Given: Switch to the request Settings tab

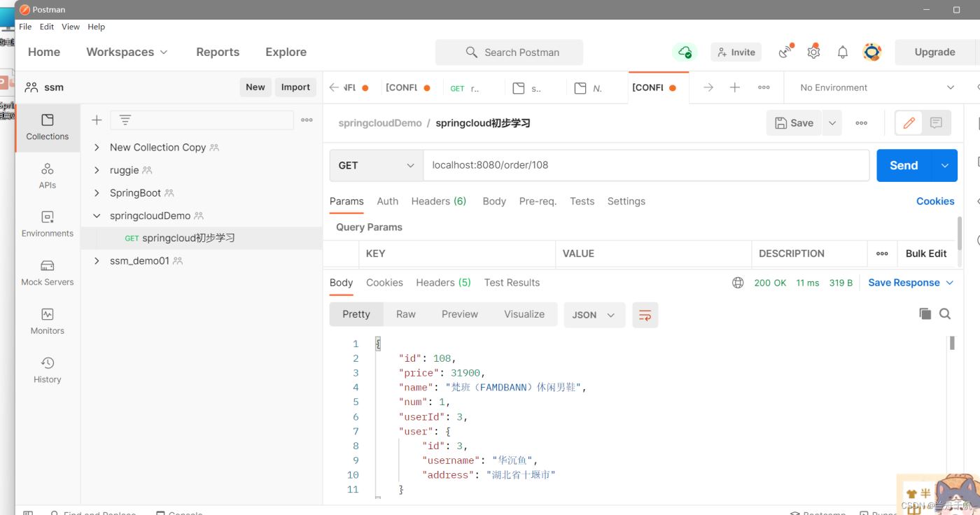Looking at the screenshot, I should [x=626, y=201].
